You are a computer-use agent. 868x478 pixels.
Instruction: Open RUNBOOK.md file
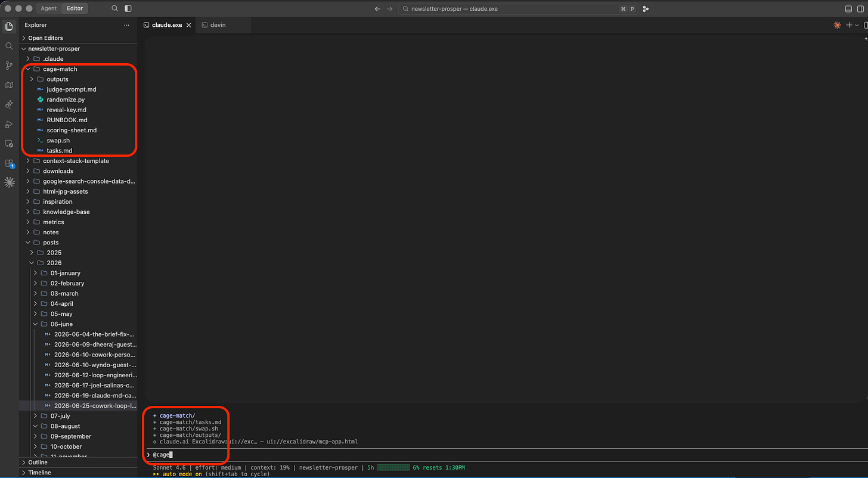78,120
